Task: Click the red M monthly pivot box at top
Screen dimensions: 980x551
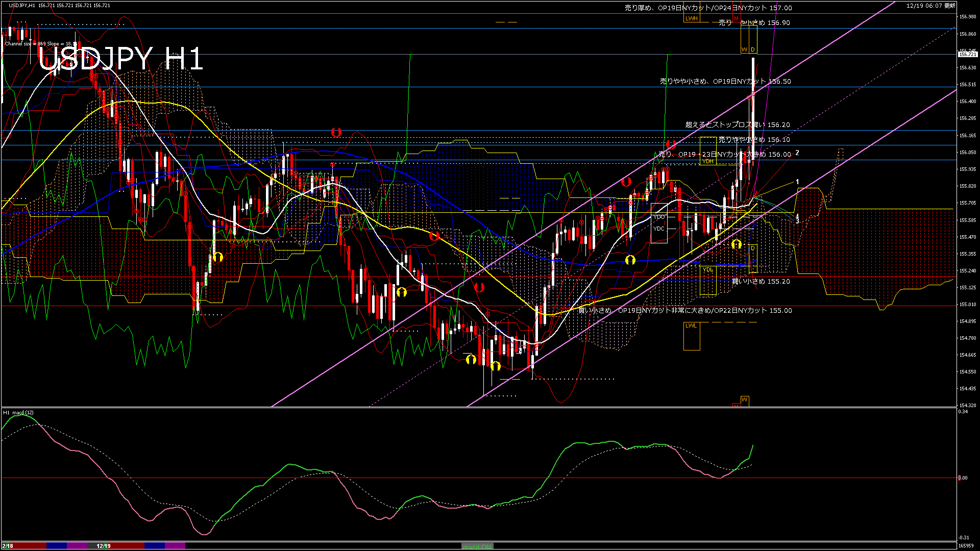Action: pos(736,18)
